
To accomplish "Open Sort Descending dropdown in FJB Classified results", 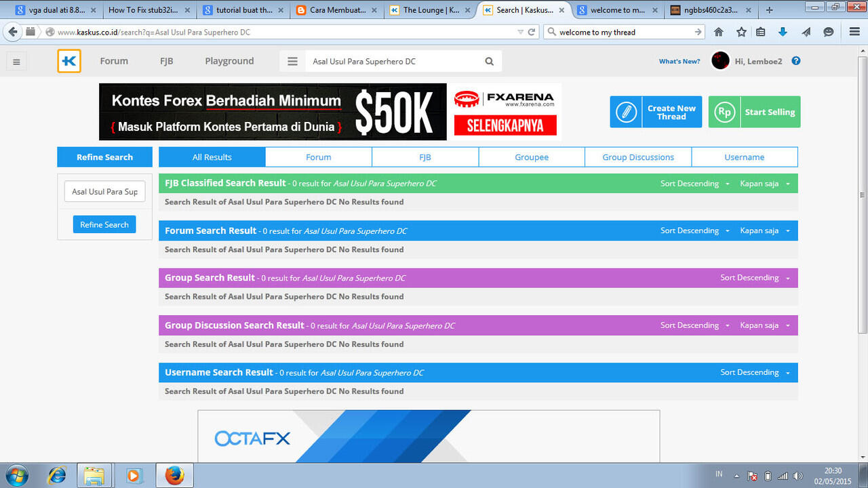I will (x=695, y=184).
